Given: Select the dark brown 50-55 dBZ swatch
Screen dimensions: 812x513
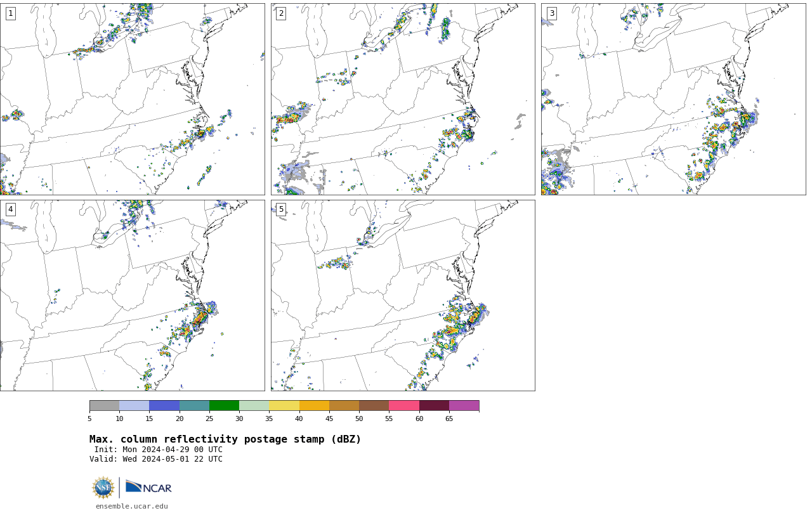Looking at the screenshot, I should pyautogui.click(x=374, y=406).
